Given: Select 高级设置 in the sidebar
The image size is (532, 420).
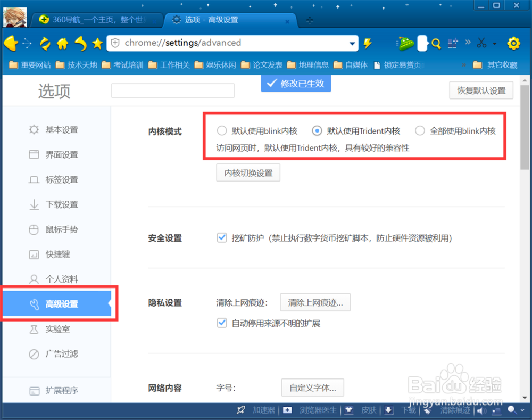Looking at the screenshot, I should pyautogui.click(x=57, y=303).
